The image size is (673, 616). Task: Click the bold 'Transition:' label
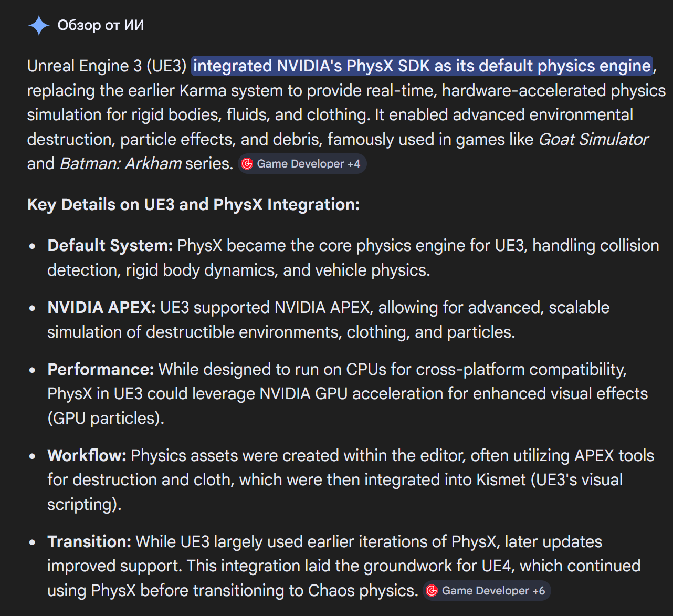[x=89, y=542]
